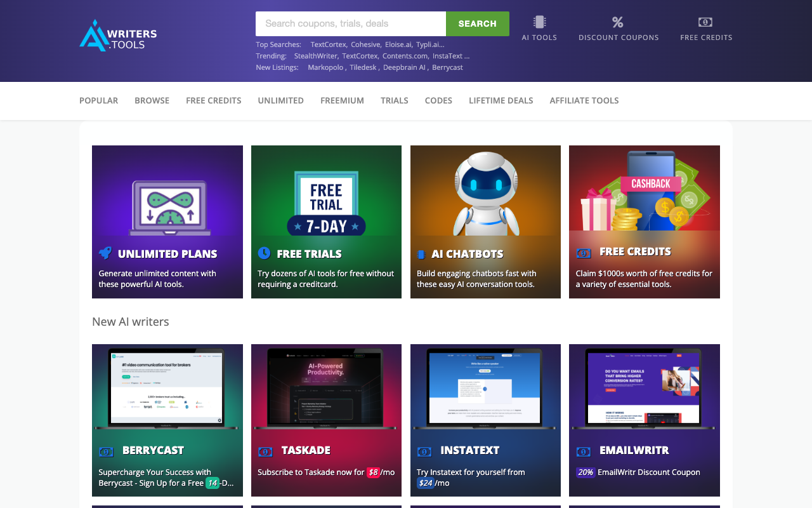The image size is (812, 508).
Task: Open Markopolo new listing link
Action: click(326, 67)
